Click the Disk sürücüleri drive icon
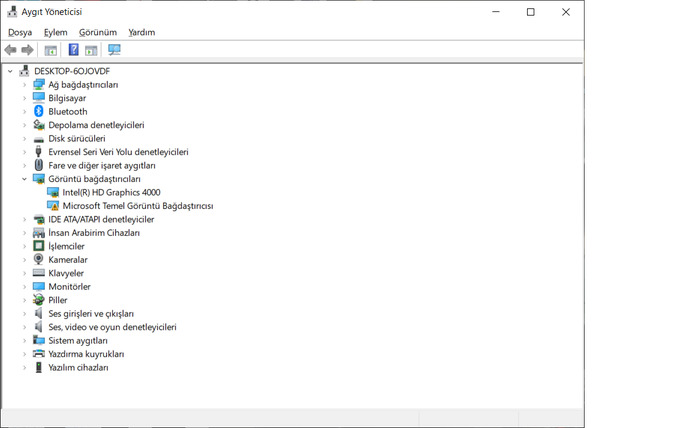 tap(39, 139)
